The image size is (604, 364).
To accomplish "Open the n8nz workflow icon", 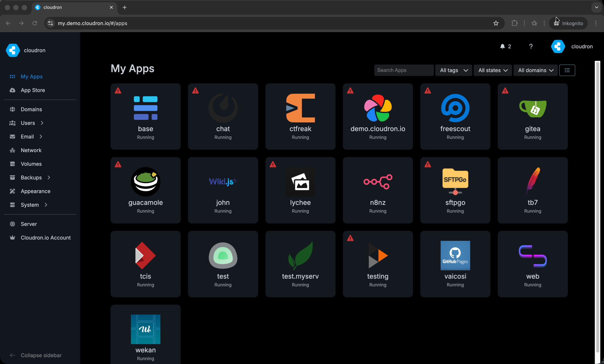I will pyautogui.click(x=378, y=182).
